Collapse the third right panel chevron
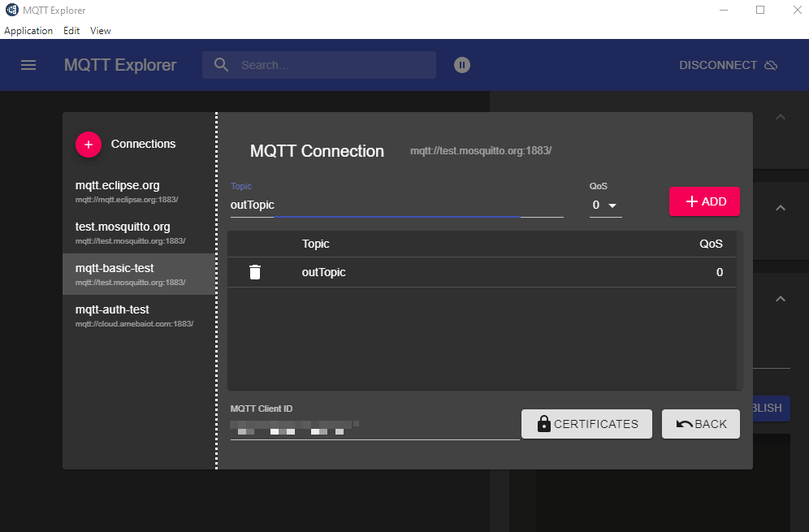809x532 pixels. click(781, 299)
